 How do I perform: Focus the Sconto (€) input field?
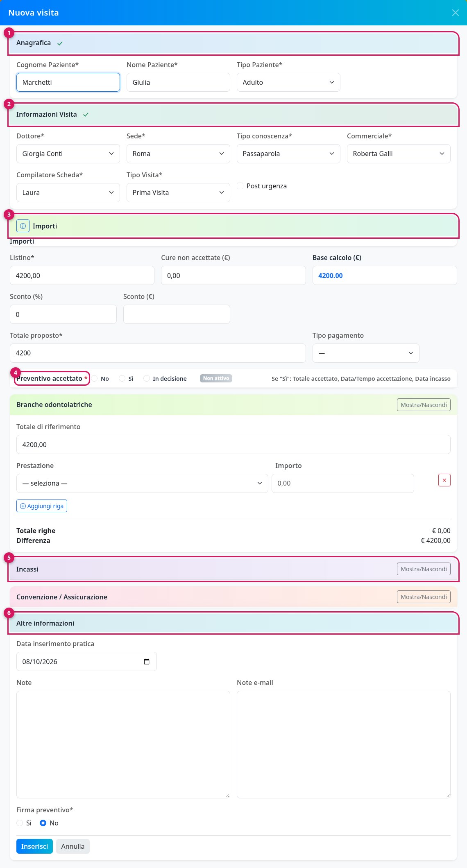pyautogui.click(x=177, y=314)
